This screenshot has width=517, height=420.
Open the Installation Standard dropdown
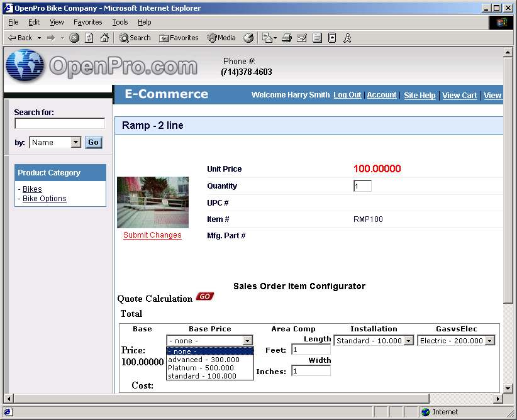coord(408,341)
